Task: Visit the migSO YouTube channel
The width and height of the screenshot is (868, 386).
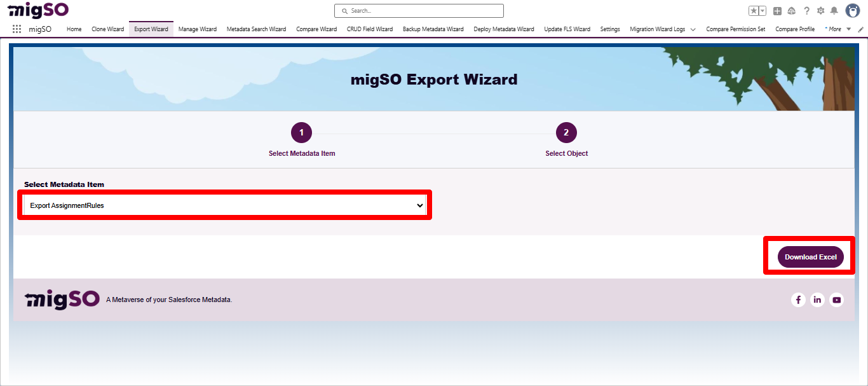Action: coord(837,300)
